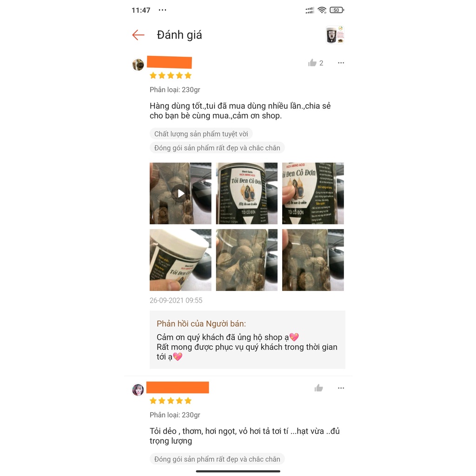The image size is (476, 476).
Task: View bottom middle garlic bulbs photo
Action: [247, 260]
